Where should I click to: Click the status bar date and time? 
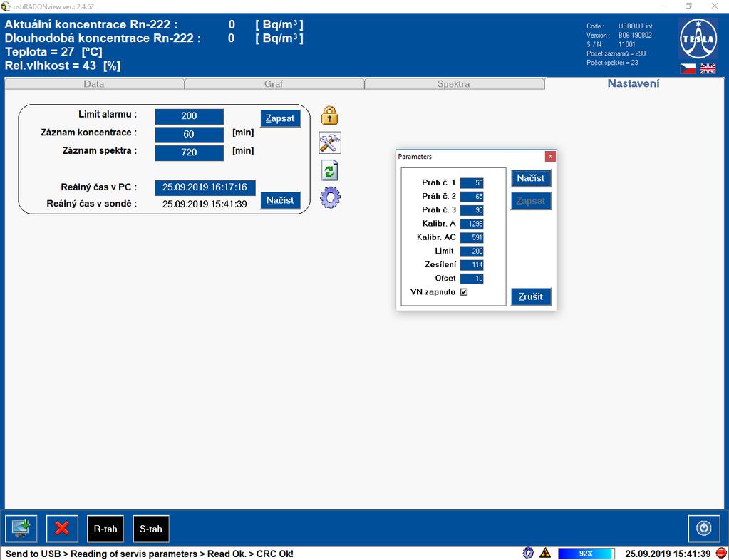(x=668, y=554)
